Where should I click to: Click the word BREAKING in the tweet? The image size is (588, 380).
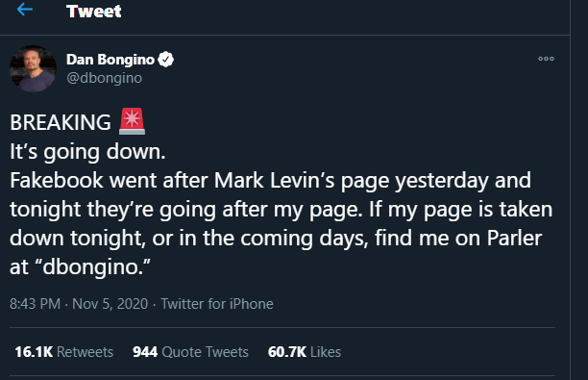pyautogui.click(x=61, y=122)
